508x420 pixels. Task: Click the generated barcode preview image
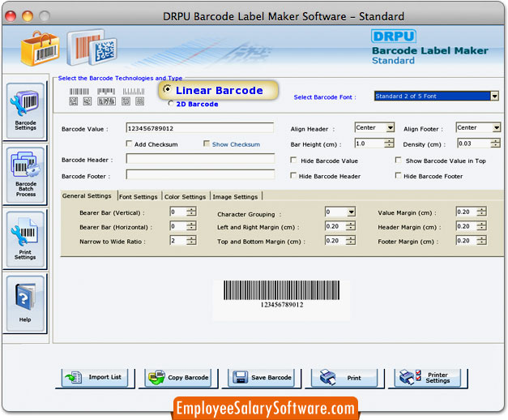pyautogui.click(x=281, y=294)
